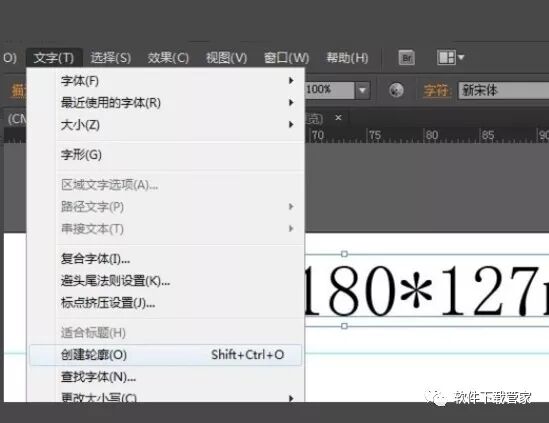Expand 字体(F) submenu arrow

pos(291,81)
